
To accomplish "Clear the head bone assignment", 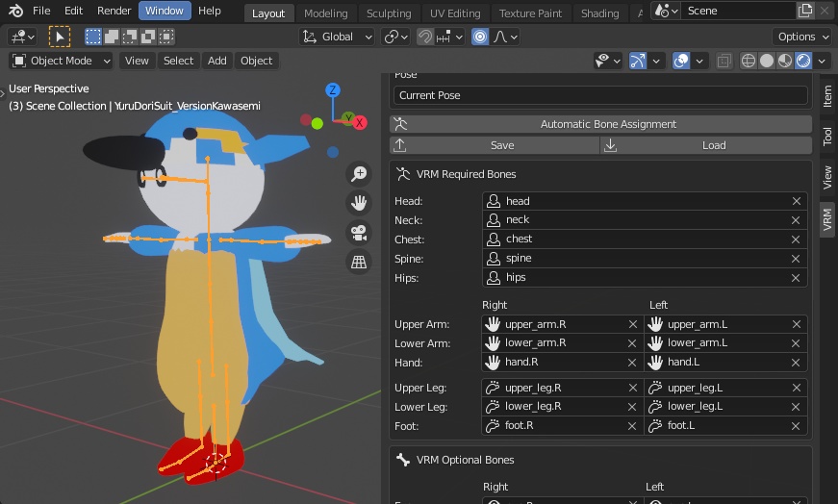I will point(797,201).
